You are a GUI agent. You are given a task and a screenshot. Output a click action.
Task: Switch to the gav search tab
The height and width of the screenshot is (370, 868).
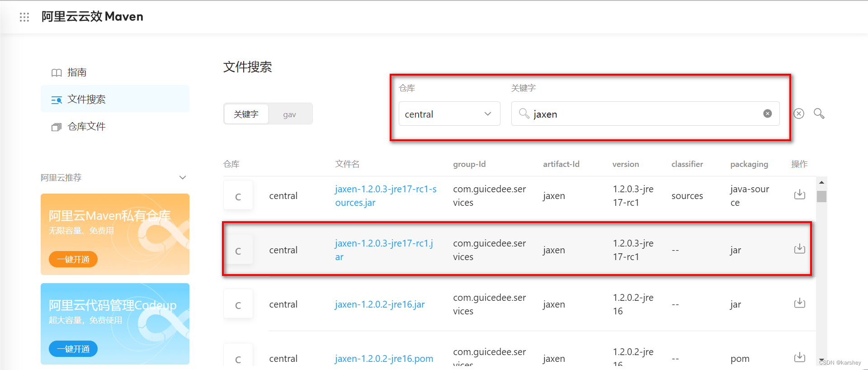click(x=289, y=114)
